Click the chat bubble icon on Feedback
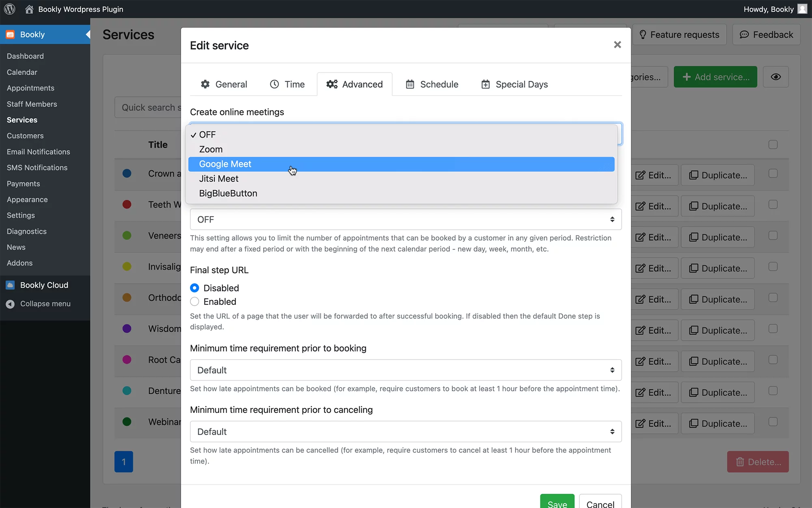Image resolution: width=812 pixels, height=508 pixels. [744, 35]
